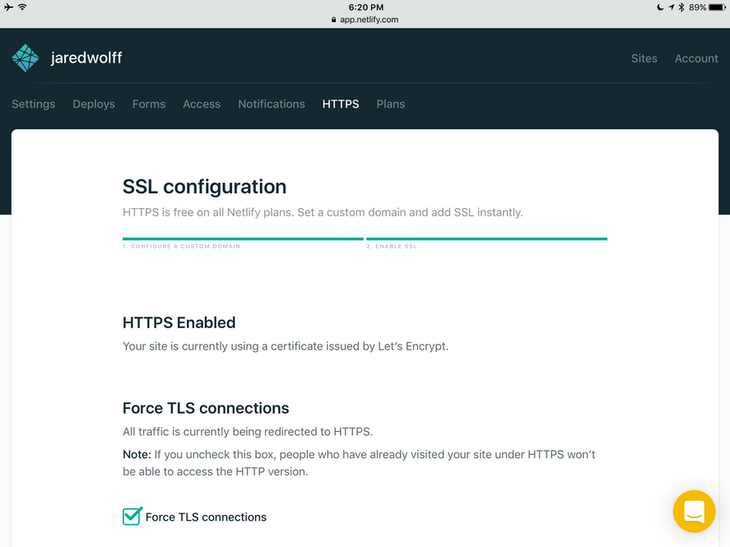Tap the 89% battery percentage
This screenshot has height=547, width=730.
pyautogui.click(x=697, y=7)
